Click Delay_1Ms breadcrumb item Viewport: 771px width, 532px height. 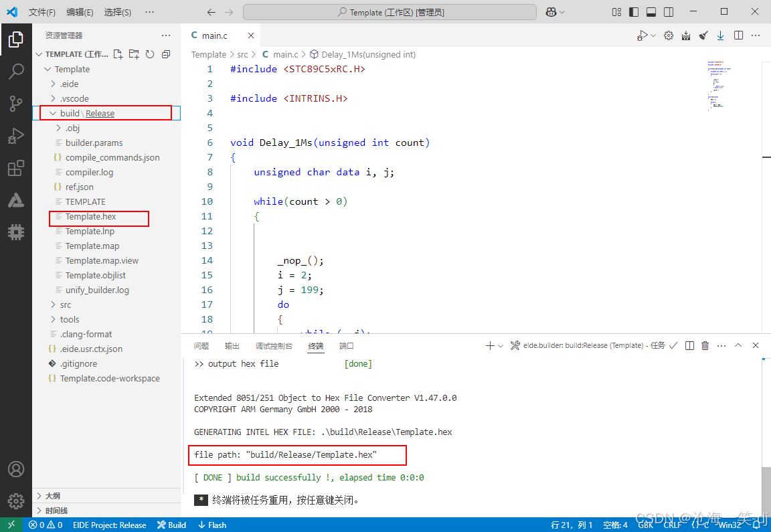coord(362,55)
